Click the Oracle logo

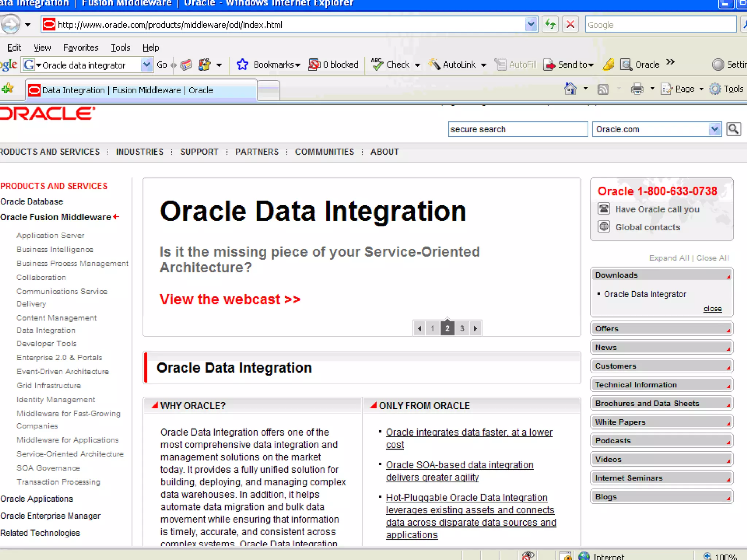coord(47,113)
